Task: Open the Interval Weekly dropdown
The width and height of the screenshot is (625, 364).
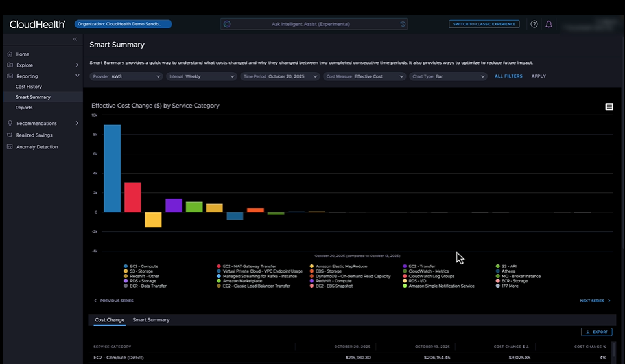Action: [x=201, y=76]
